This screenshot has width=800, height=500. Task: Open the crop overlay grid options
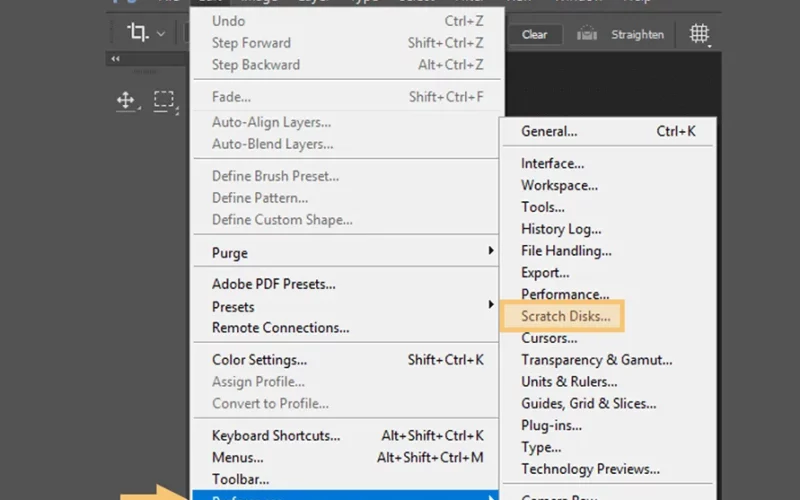(699, 34)
